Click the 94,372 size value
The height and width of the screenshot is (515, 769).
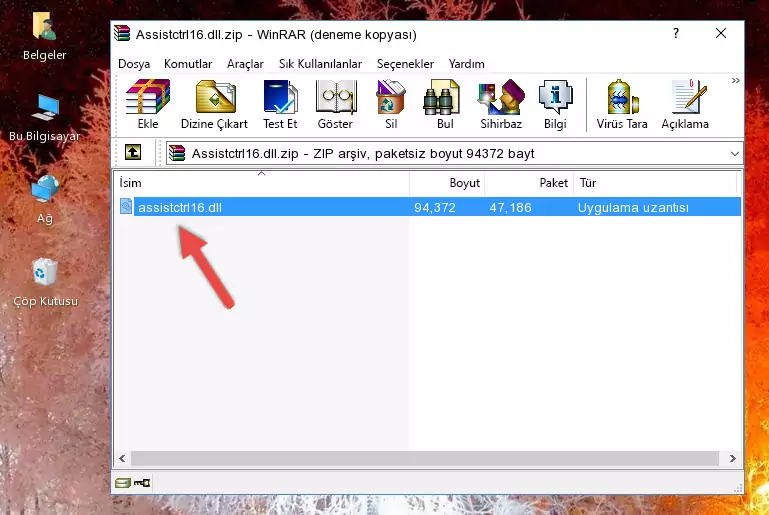click(x=435, y=207)
